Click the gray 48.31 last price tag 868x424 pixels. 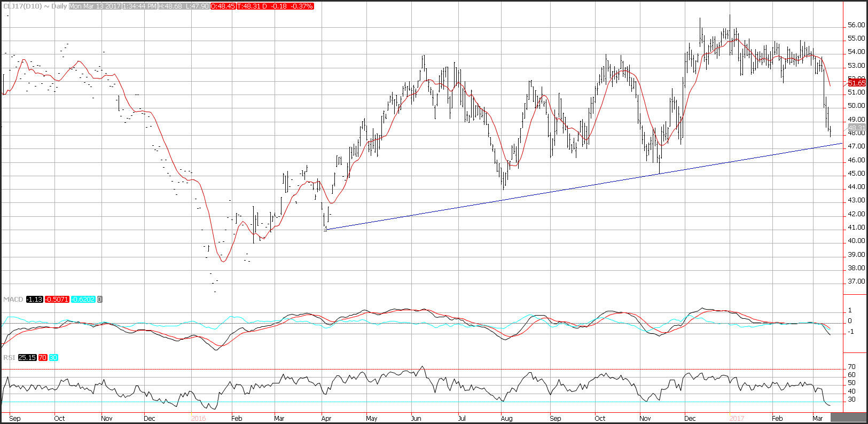click(x=856, y=128)
